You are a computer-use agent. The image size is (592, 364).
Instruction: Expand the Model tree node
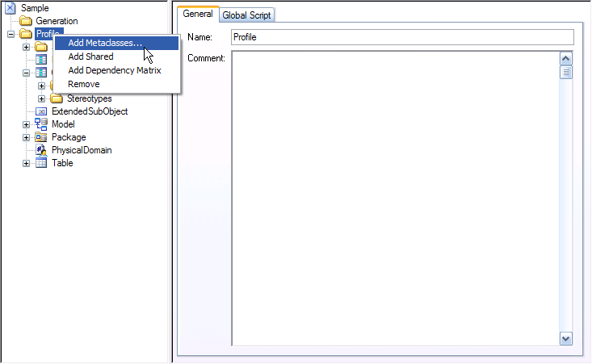coord(27,124)
